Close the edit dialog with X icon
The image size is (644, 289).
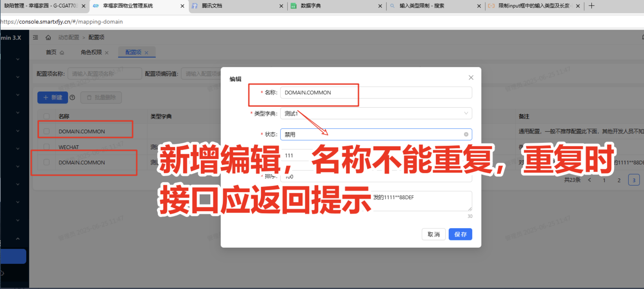471,78
